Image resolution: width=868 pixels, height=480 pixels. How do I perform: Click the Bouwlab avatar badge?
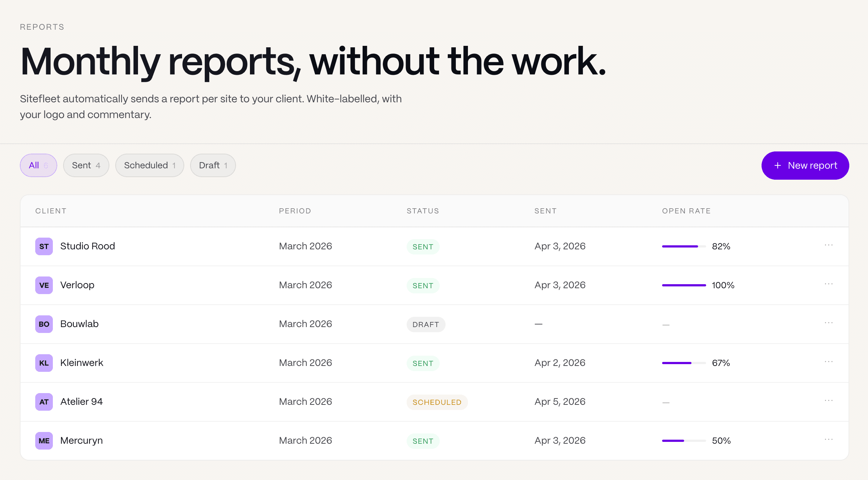pos(44,324)
